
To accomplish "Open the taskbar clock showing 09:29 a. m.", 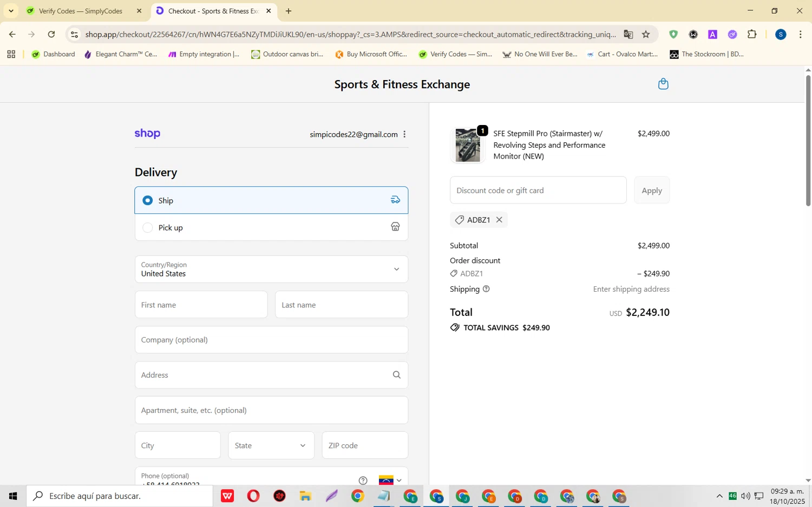I will point(788,496).
